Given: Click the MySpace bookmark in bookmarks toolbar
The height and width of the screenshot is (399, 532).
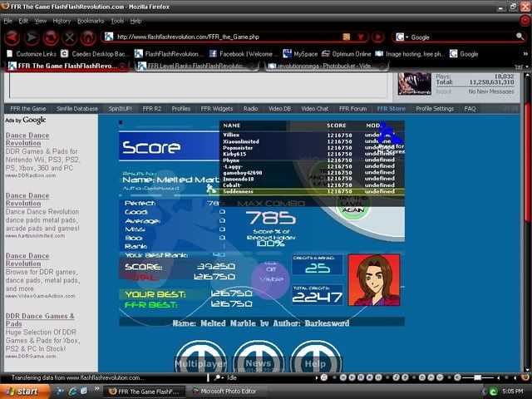Looking at the screenshot, I should pos(302,54).
